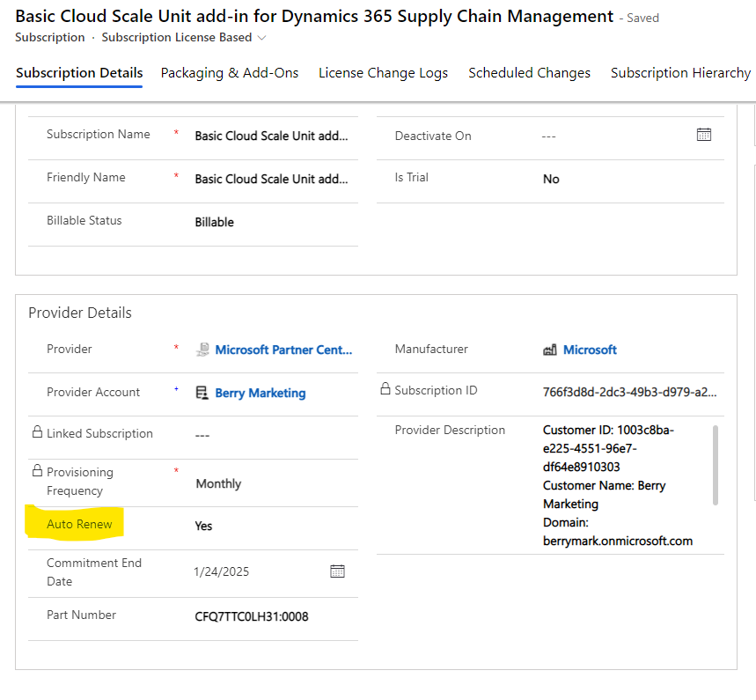Open the License Change Logs tab
Viewport: 756px width, 700px height.
point(384,73)
